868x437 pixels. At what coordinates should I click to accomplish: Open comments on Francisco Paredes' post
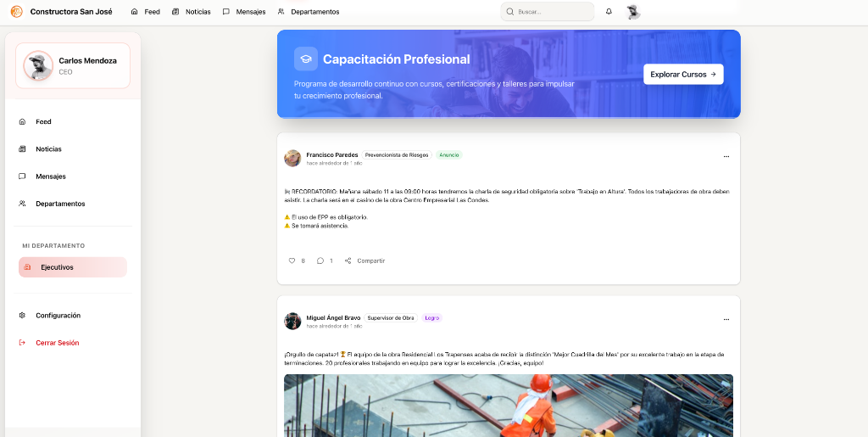pos(320,261)
